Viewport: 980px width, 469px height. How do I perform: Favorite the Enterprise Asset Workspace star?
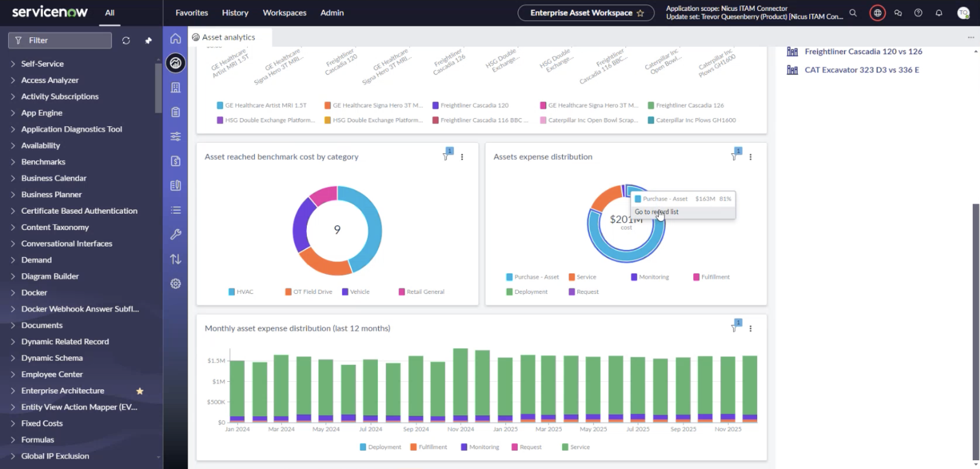point(640,13)
